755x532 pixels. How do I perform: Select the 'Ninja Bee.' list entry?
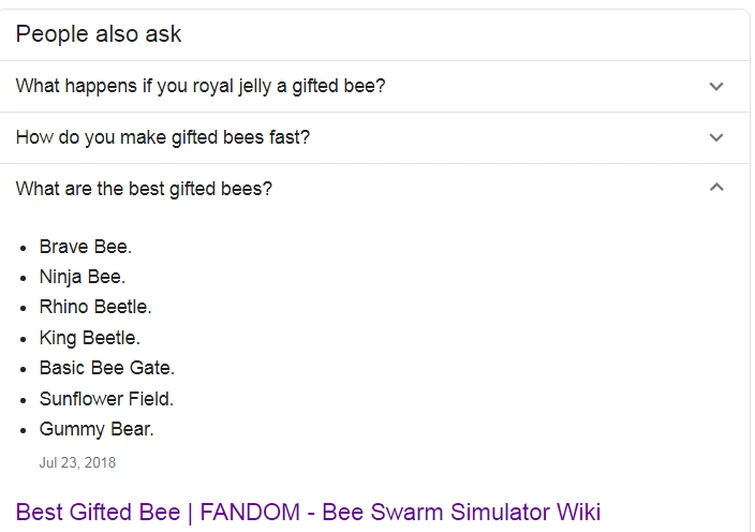[x=82, y=277]
